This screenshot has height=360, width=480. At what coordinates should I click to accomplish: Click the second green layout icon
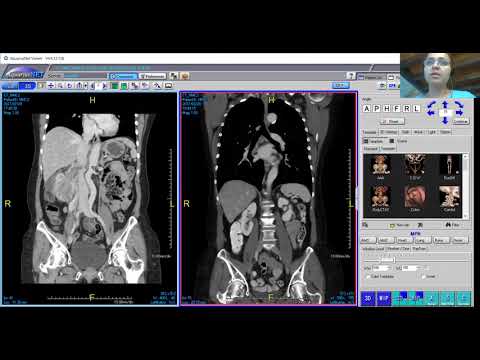[124, 86]
